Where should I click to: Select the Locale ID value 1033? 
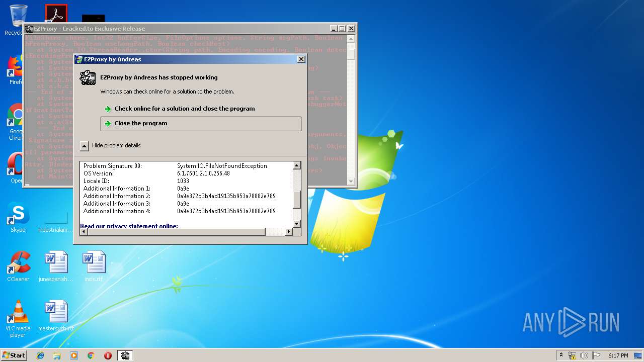tap(183, 181)
